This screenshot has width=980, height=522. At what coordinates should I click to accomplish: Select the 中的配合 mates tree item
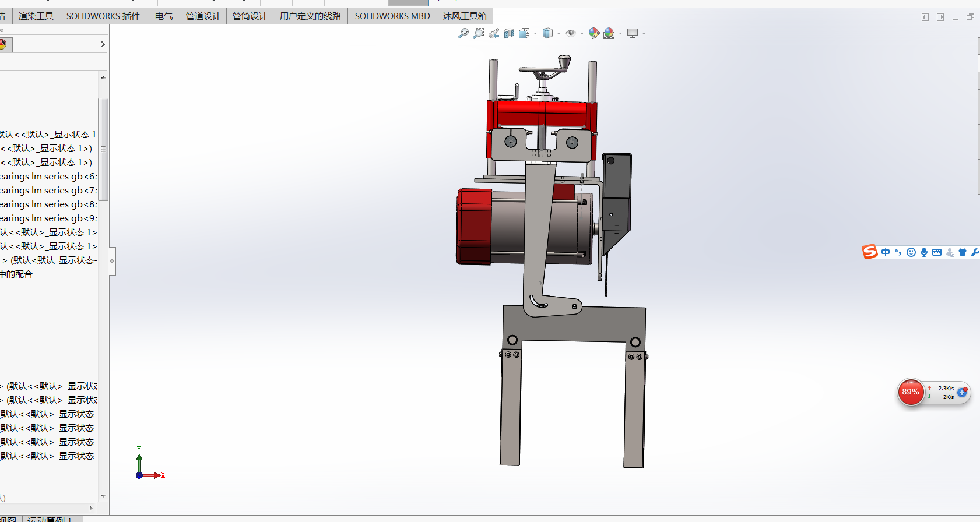tap(16, 274)
